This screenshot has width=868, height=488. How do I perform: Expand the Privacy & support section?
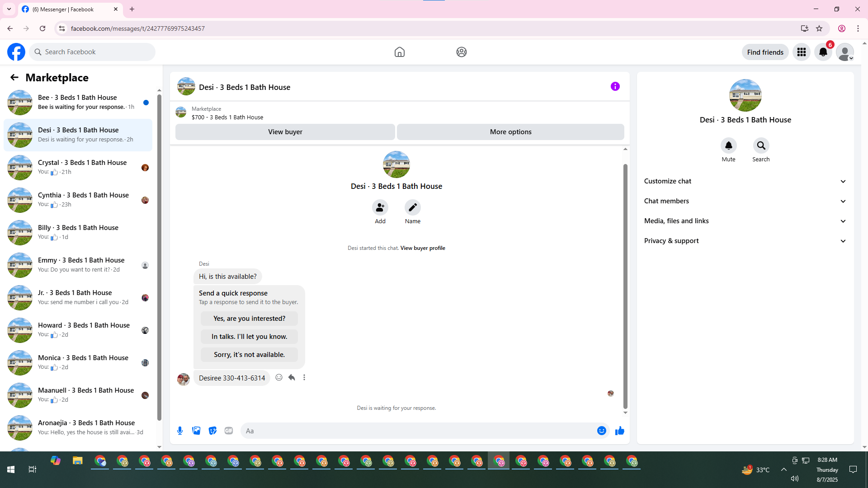(x=745, y=241)
